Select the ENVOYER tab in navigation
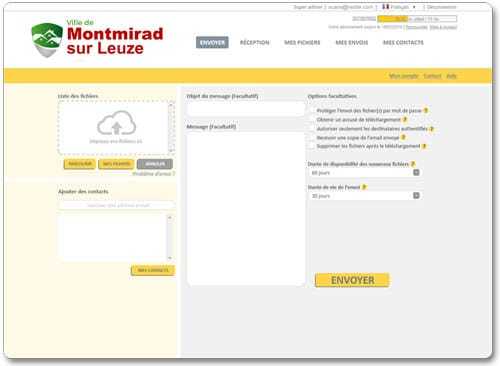This screenshot has height=366, width=500. tap(212, 42)
